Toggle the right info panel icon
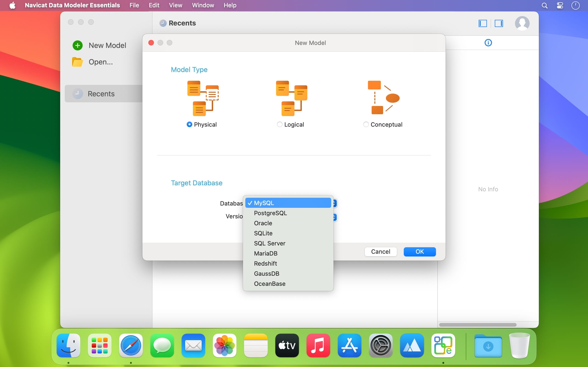The image size is (588, 367). tap(499, 23)
